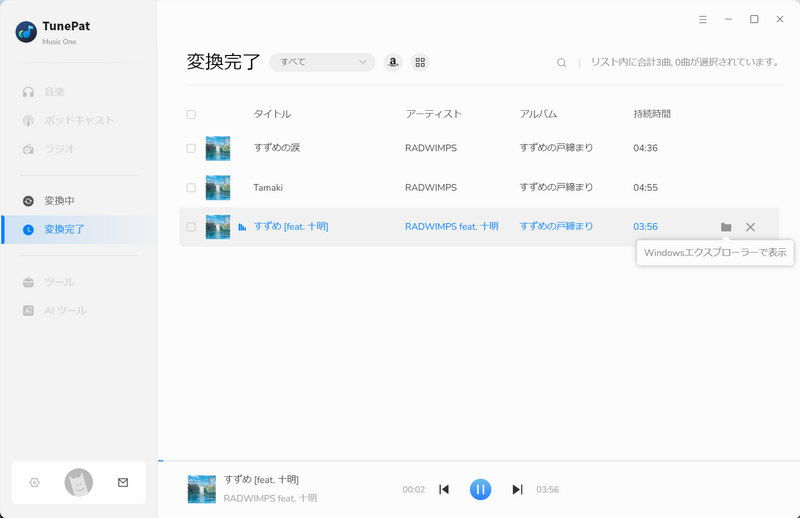800x518 pixels.
Task: Click the podcast sidebar icon
Action: point(29,120)
